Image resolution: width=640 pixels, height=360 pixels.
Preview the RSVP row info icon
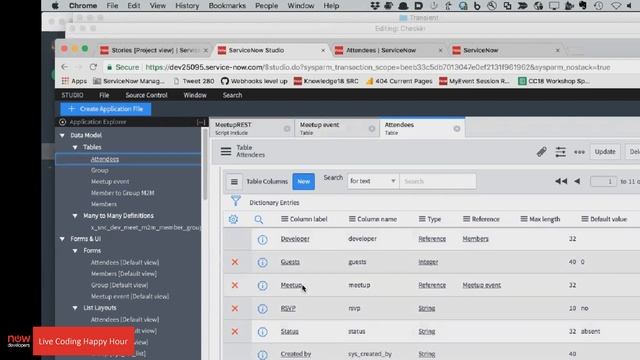point(262,309)
